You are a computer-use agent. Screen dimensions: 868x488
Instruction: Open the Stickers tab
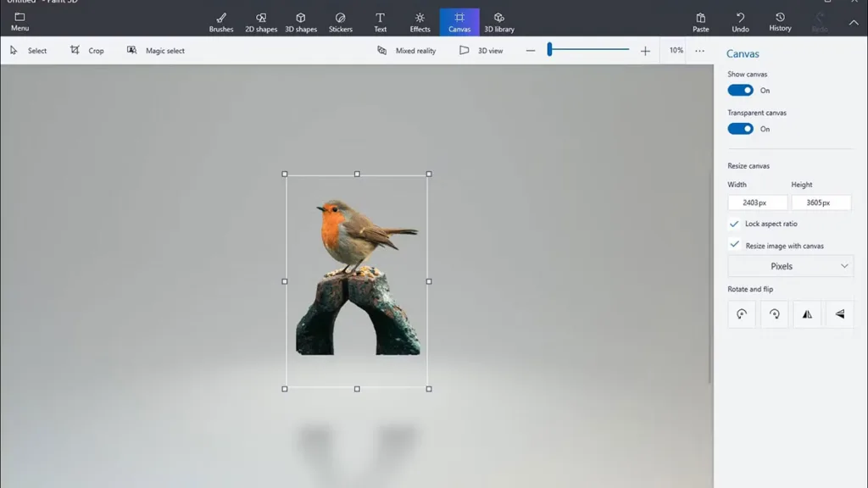coord(341,23)
